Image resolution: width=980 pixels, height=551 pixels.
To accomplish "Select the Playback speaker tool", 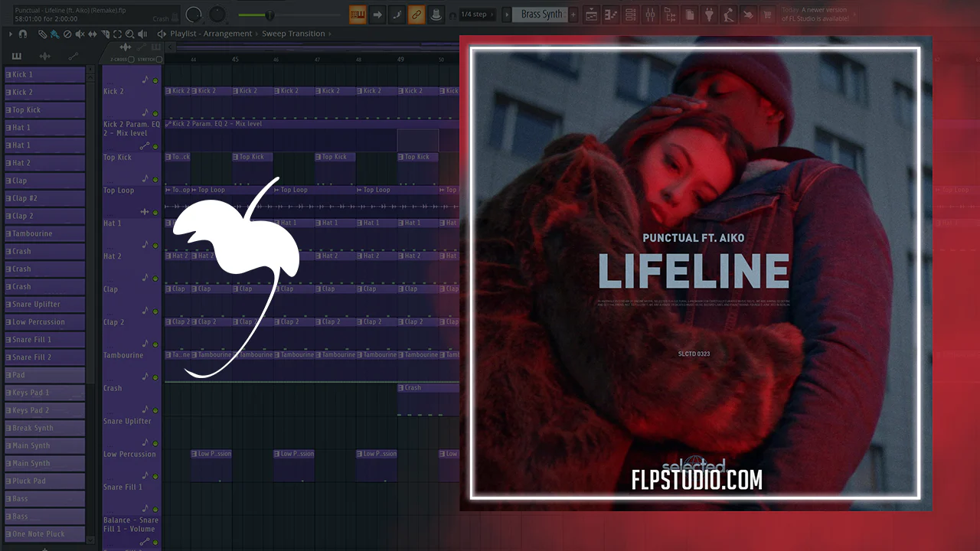I will (x=142, y=34).
